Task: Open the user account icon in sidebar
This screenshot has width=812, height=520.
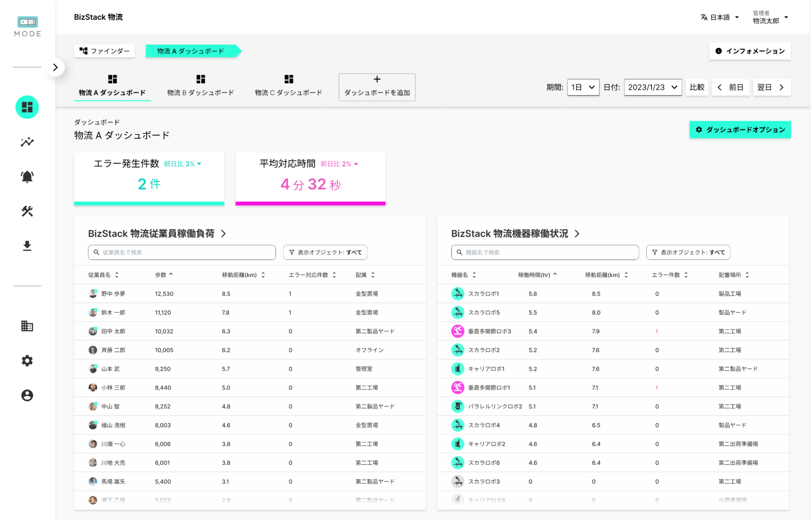Action: coord(27,395)
